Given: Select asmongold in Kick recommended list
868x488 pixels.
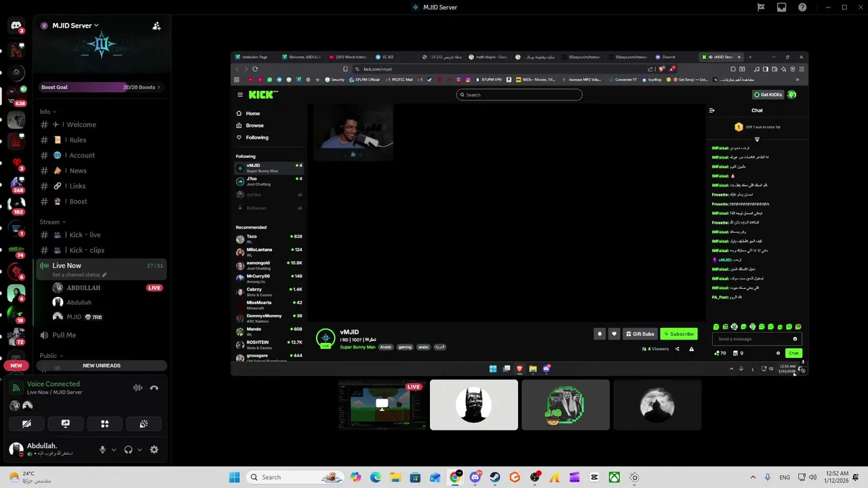Looking at the screenshot, I should click(270, 265).
